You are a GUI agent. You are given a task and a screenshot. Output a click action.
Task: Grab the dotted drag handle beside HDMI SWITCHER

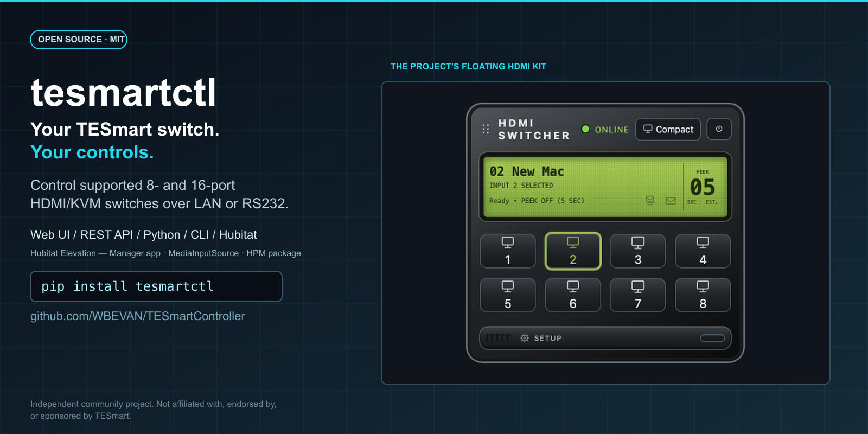(486, 129)
